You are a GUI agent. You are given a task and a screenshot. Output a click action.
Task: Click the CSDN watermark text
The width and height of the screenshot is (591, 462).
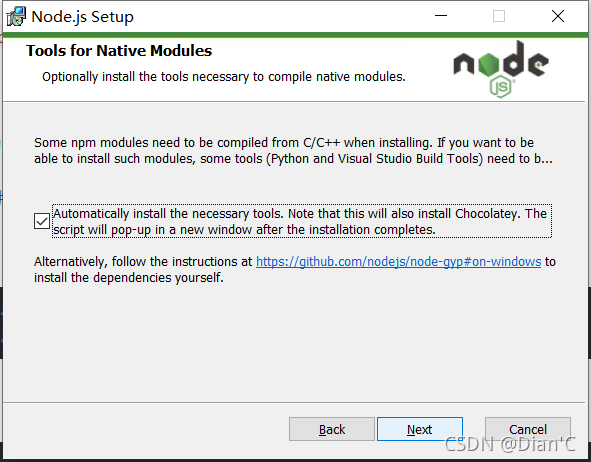pyautogui.click(x=510, y=444)
